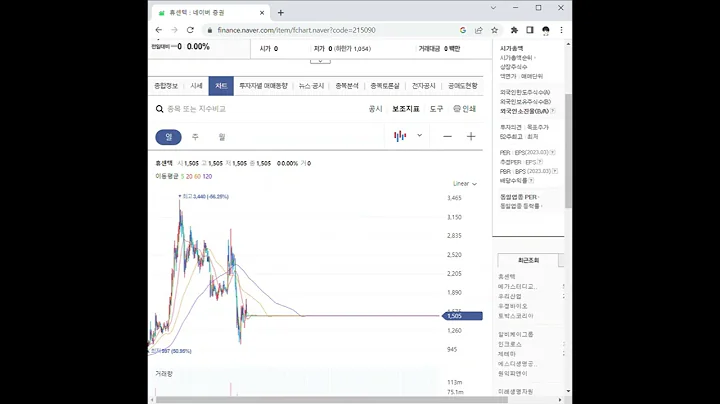The height and width of the screenshot is (404, 720).
Task: Expand chart type dropdown arrow
Action: 419,135
